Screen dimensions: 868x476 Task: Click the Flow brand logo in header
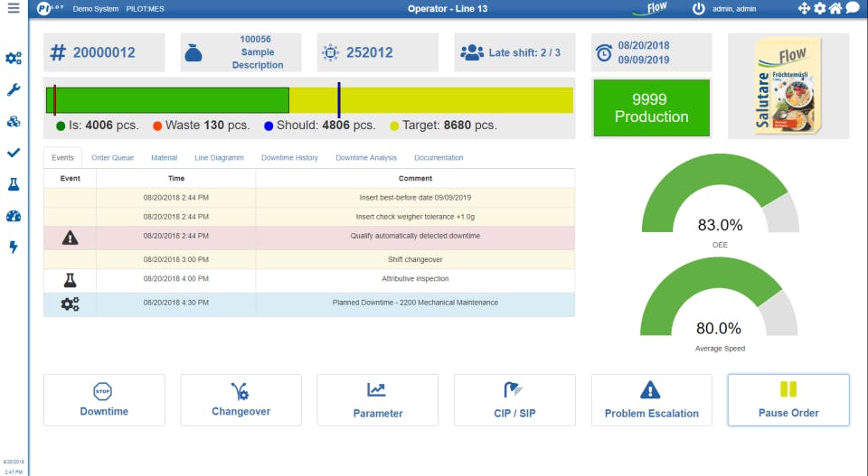pos(652,8)
